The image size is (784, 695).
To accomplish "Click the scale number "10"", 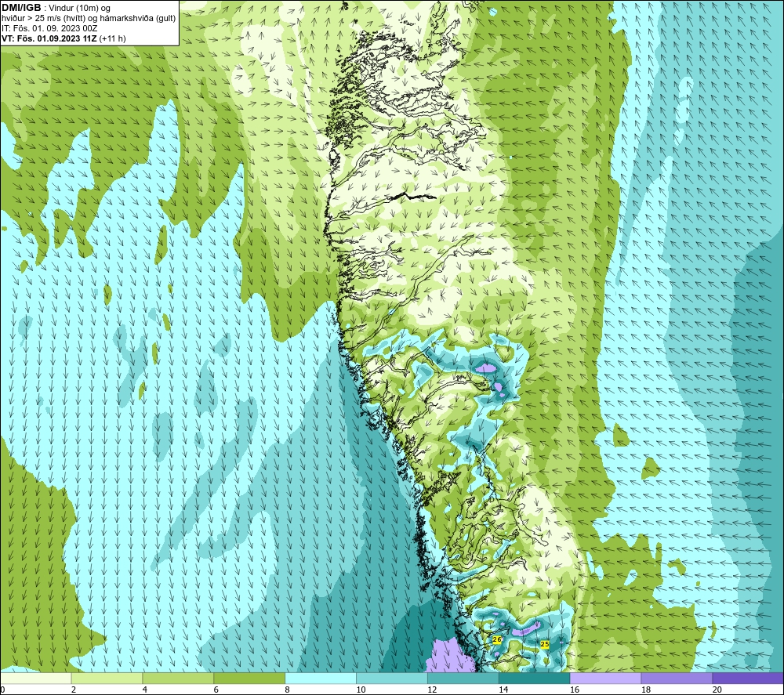I will [361, 690].
